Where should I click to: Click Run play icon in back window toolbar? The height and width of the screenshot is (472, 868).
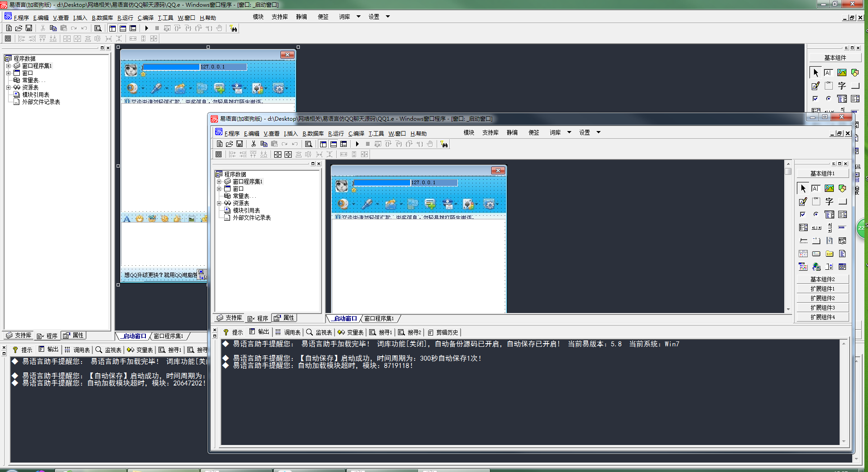tap(147, 28)
